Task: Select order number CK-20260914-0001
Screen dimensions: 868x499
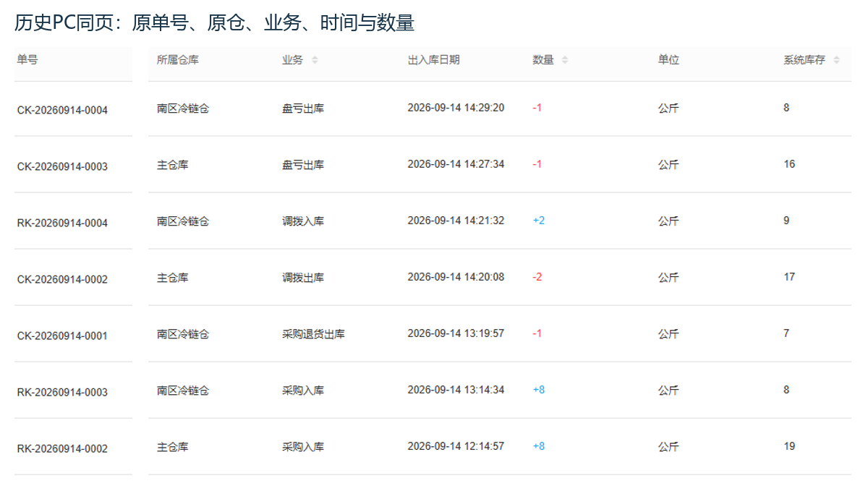Action: [x=62, y=336]
